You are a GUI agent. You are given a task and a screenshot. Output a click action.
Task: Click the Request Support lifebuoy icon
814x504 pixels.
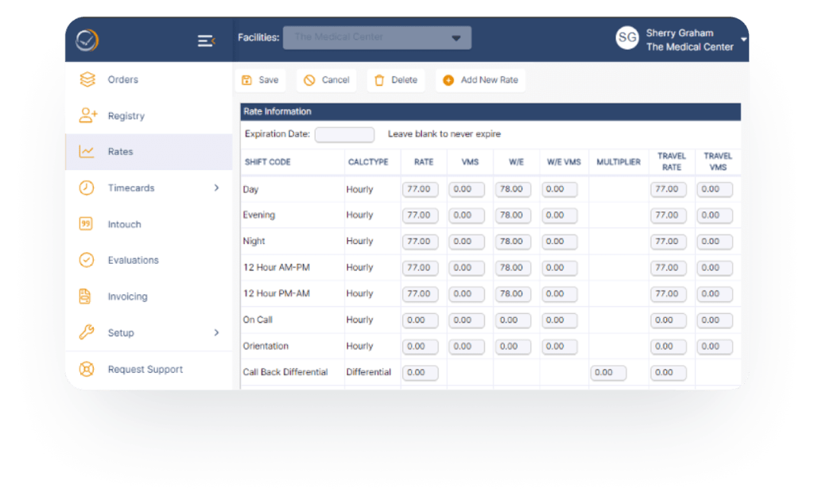tap(87, 370)
